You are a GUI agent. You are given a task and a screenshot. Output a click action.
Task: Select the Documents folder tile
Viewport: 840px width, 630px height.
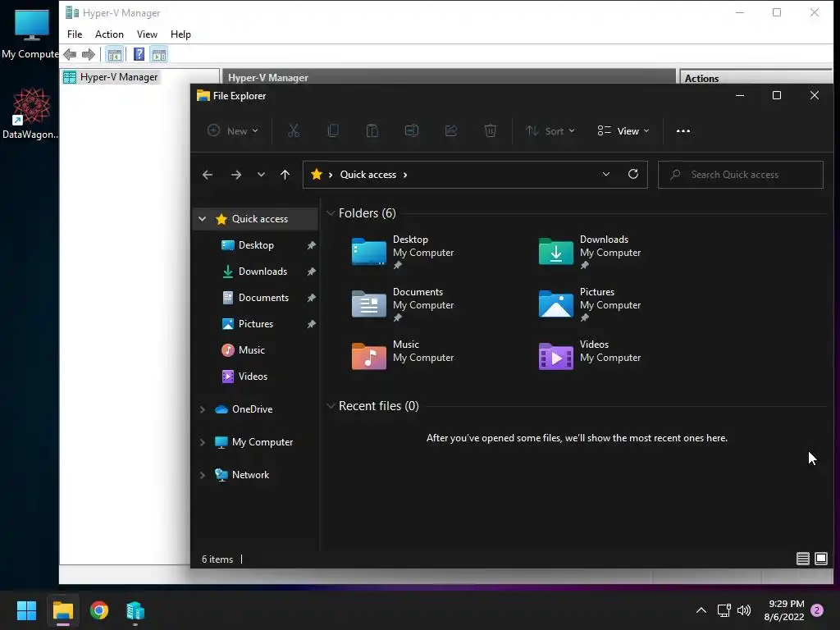point(403,304)
